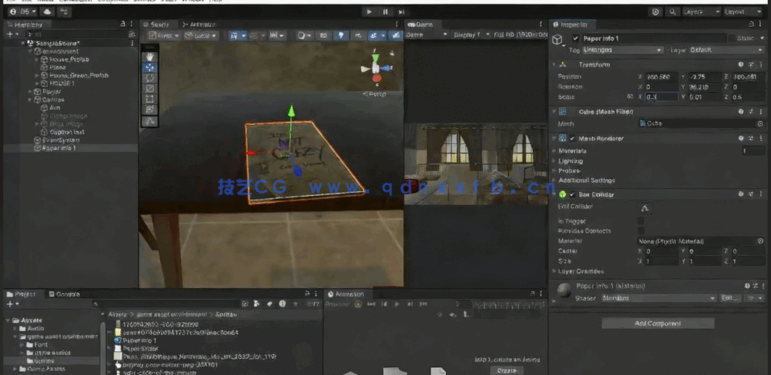The height and width of the screenshot is (375, 771).
Task: Select the Transform tool in Scene toolbar
Action: point(149,109)
